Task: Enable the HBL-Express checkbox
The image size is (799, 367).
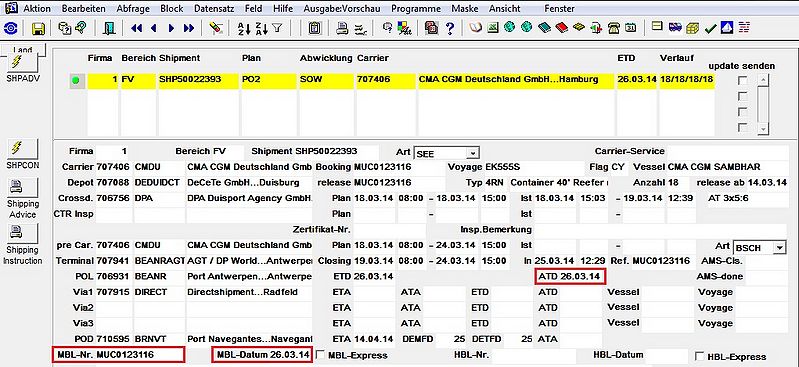Action: tap(700, 356)
